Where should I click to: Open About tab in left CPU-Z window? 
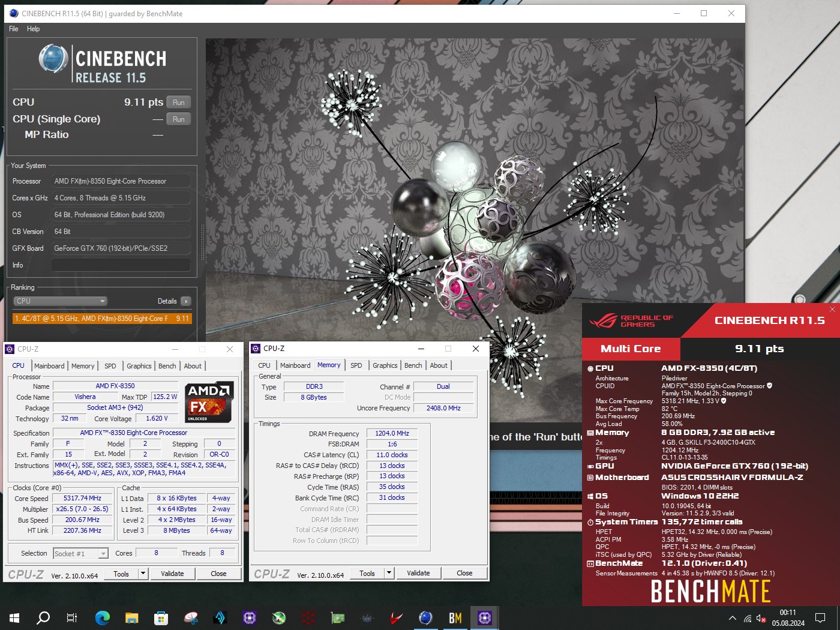[193, 366]
